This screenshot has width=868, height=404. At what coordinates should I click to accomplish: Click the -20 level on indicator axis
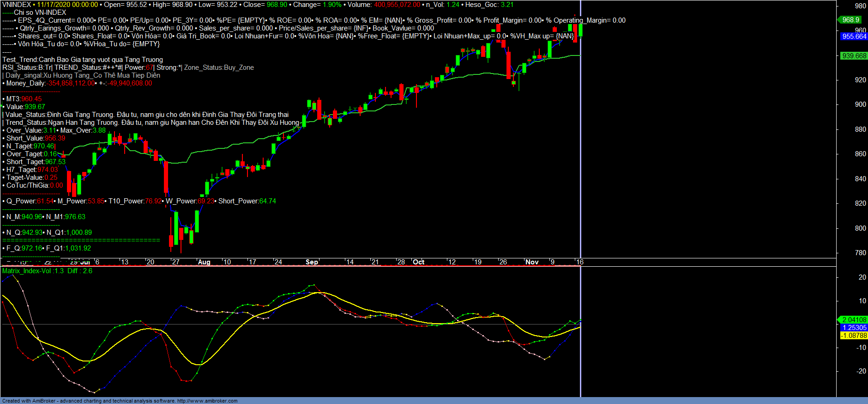point(861,371)
